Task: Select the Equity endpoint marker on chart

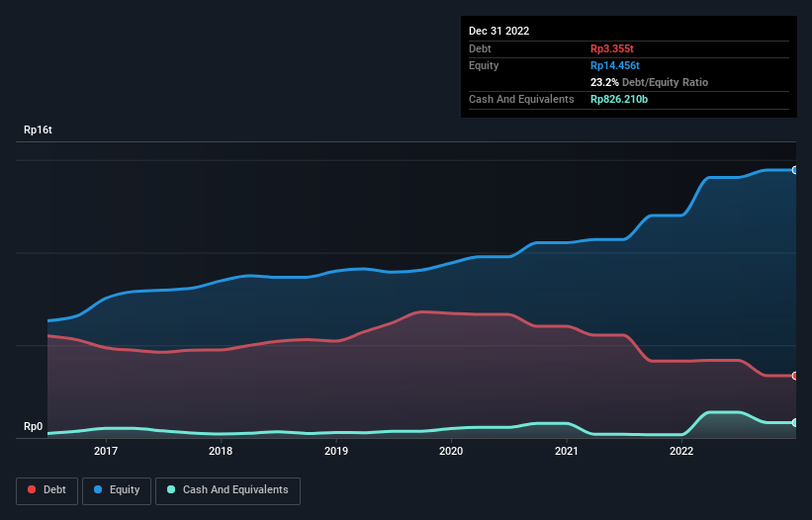Action: coord(795,170)
